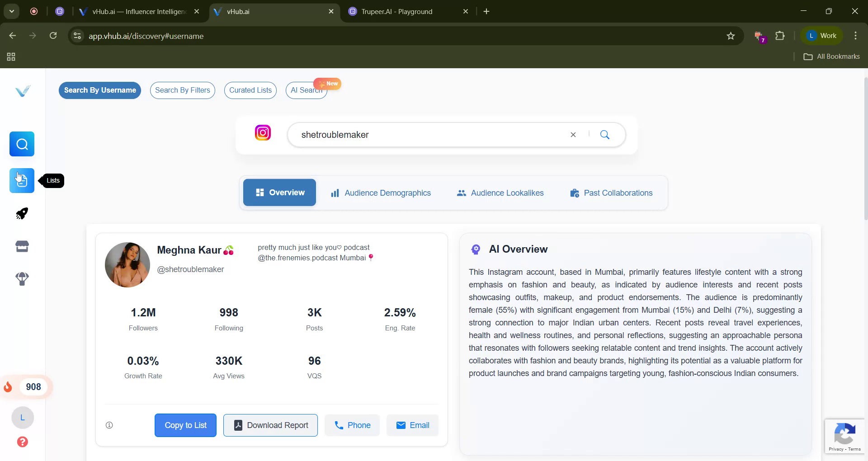Open help via the red question mark icon

tap(22, 442)
